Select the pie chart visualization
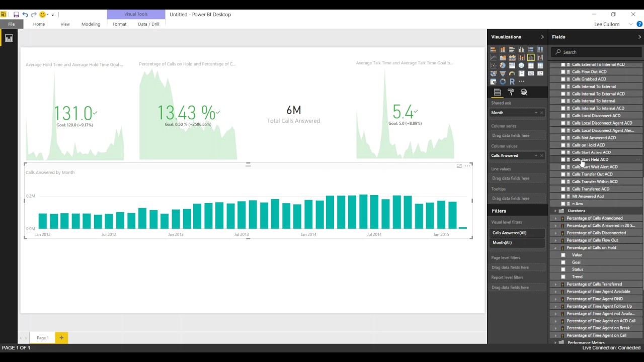This screenshot has height=362, width=644. pyautogui.click(x=503, y=65)
